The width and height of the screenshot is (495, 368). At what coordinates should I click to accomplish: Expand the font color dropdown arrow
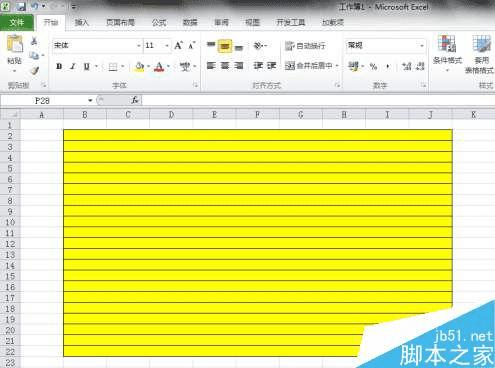point(169,67)
